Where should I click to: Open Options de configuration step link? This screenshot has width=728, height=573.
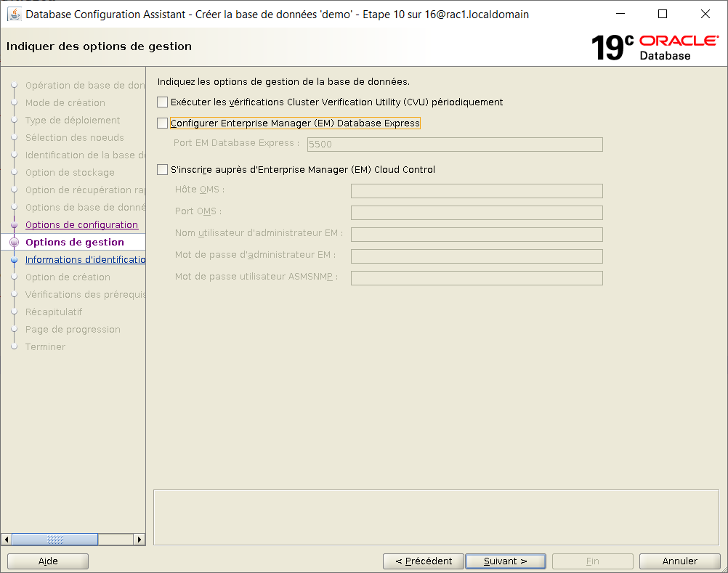tap(81, 224)
